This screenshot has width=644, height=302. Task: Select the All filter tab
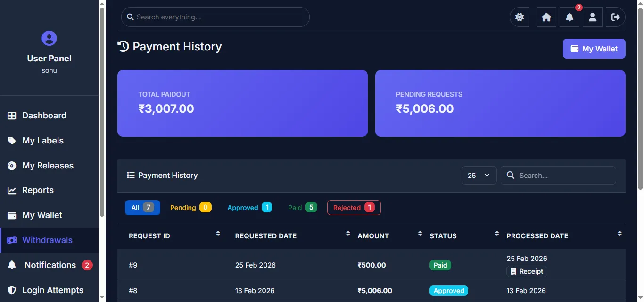coord(142,208)
